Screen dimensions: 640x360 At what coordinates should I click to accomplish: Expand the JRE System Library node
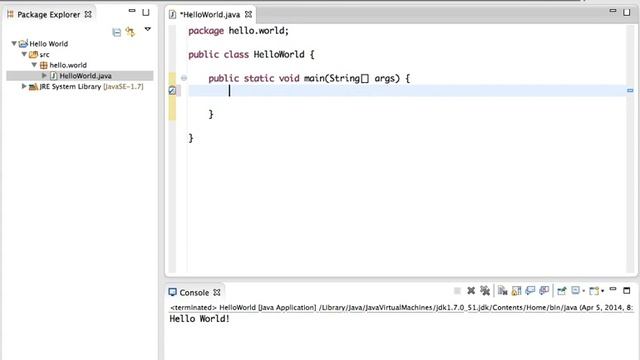[x=24, y=86]
